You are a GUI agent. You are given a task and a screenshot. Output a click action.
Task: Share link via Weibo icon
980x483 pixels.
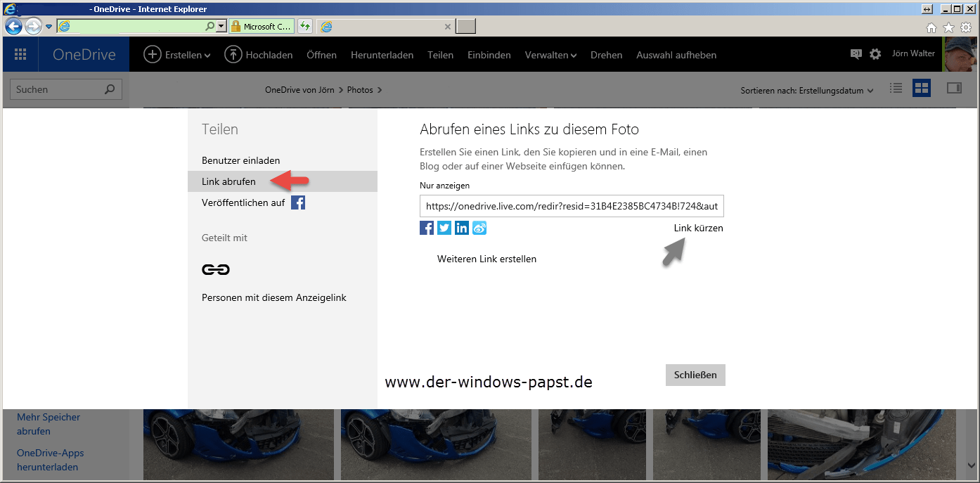point(479,228)
